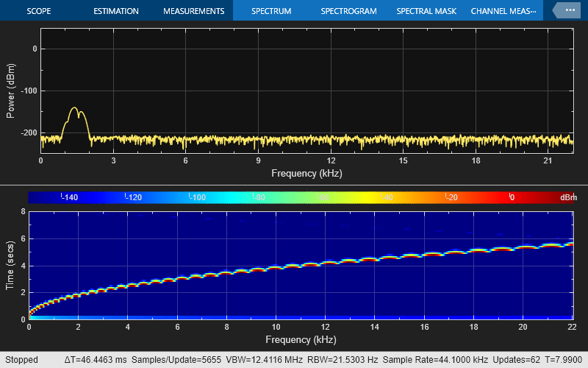Open the Channel Measurements tab

coord(503,11)
